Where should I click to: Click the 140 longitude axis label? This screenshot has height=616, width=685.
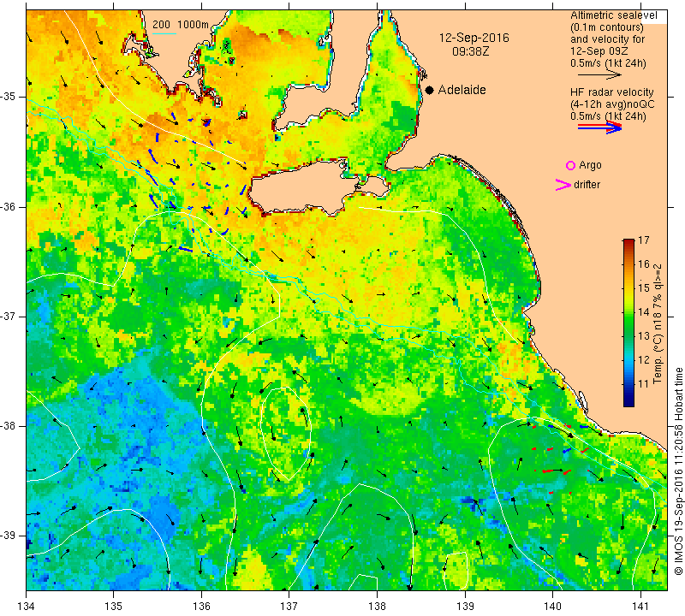point(552,607)
